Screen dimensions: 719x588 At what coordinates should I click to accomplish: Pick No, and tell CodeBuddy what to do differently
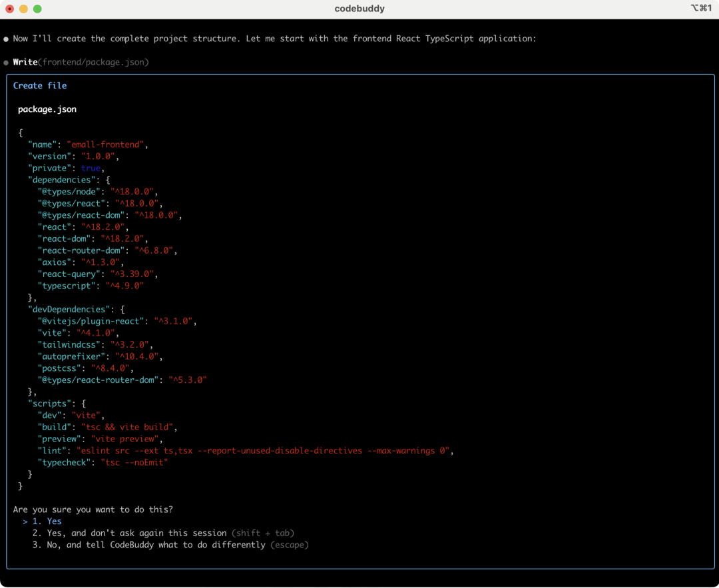point(170,545)
